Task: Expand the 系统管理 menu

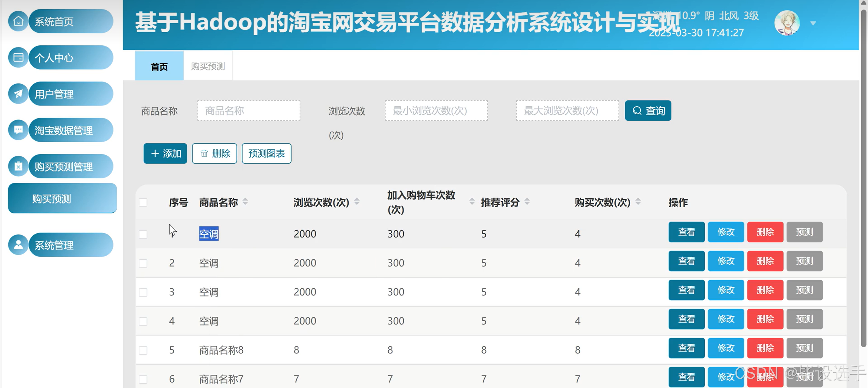Action: [x=71, y=245]
